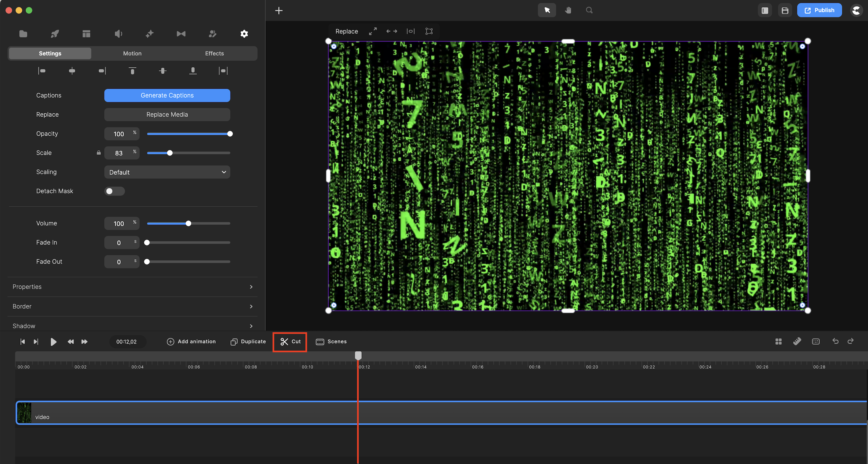
Task: Switch to the Effects tab
Action: pos(215,53)
